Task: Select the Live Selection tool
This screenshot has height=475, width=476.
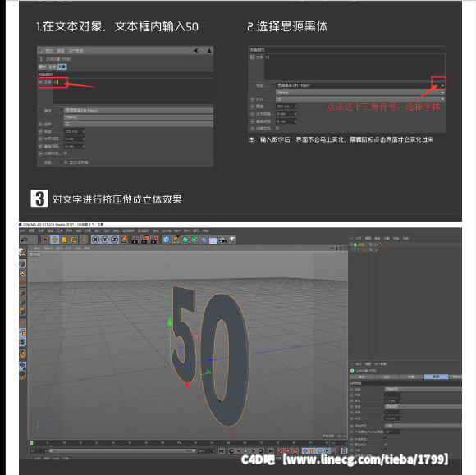Action: pyautogui.click(x=45, y=240)
